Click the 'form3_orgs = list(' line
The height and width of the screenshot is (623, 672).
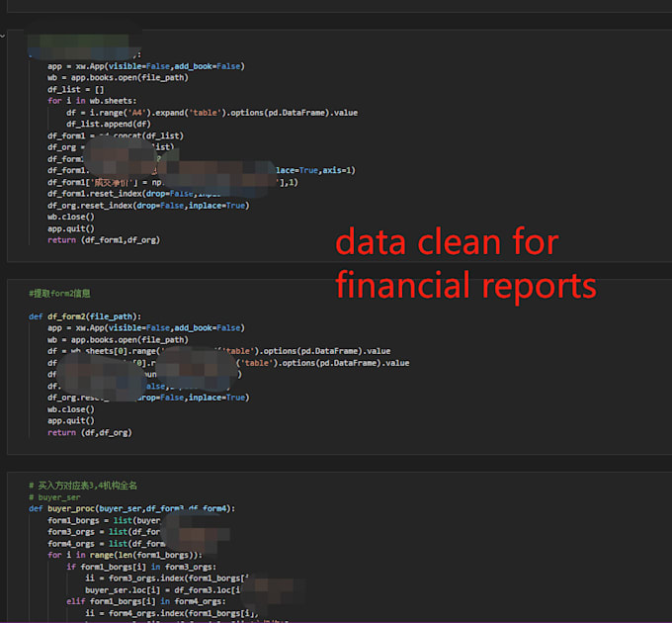point(104,532)
